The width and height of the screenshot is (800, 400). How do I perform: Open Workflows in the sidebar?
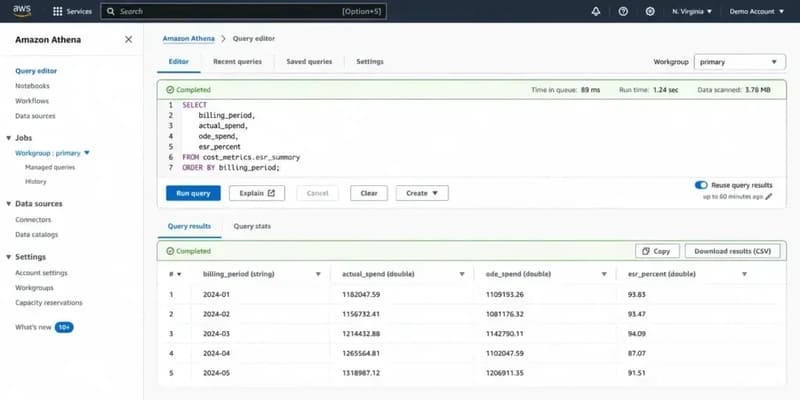32,101
